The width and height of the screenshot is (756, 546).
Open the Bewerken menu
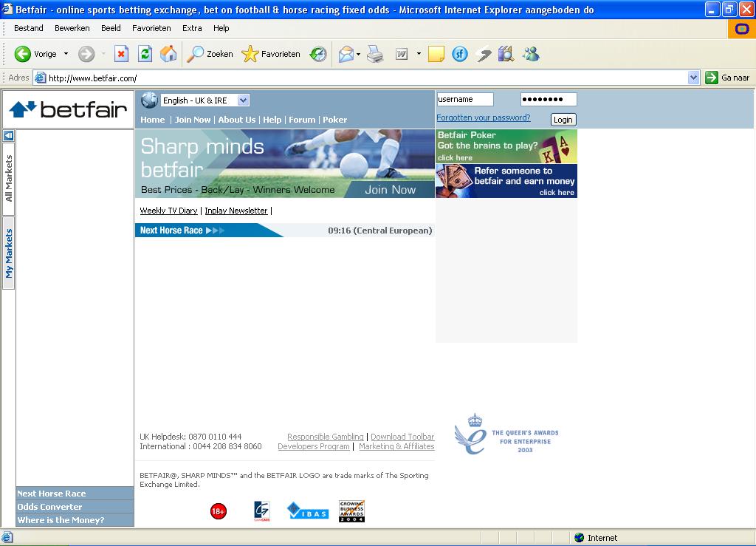pyautogui.click(x=72, y=28)
